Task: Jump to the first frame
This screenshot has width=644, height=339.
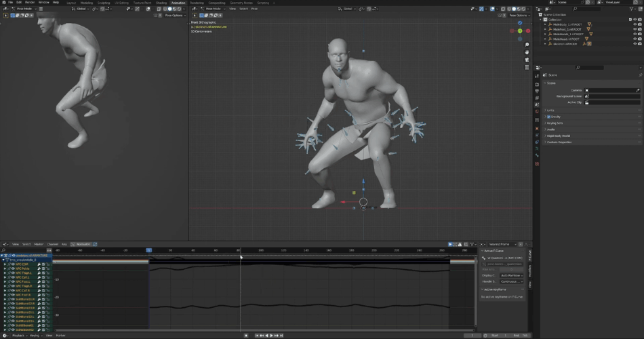Action: (257, 336)
